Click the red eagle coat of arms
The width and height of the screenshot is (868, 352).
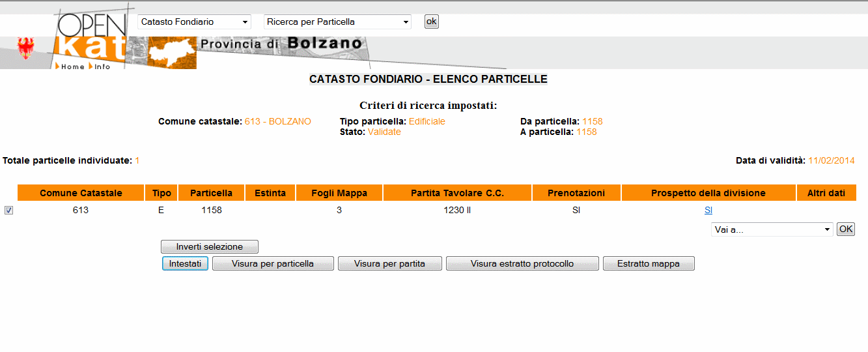[x=27, y=48]
